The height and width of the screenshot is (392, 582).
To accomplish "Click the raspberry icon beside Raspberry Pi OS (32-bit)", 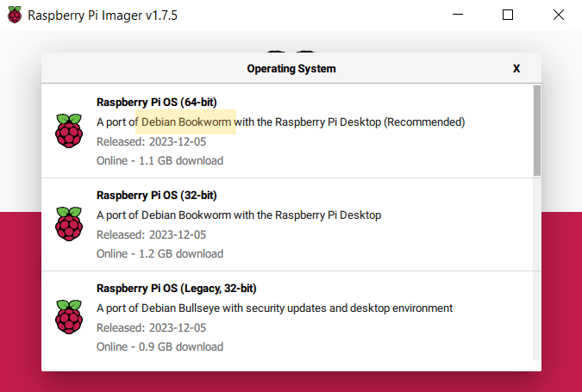I will 68,224.
